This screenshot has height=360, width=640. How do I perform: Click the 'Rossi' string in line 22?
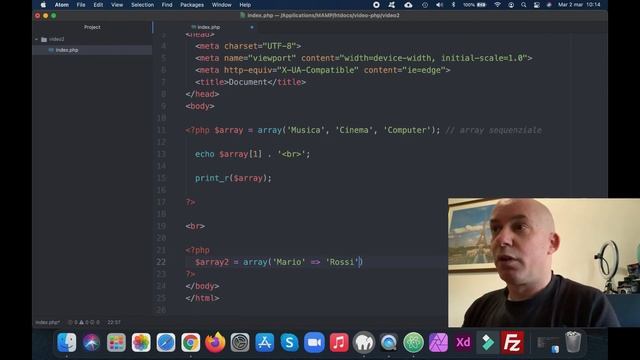[342, 262]
